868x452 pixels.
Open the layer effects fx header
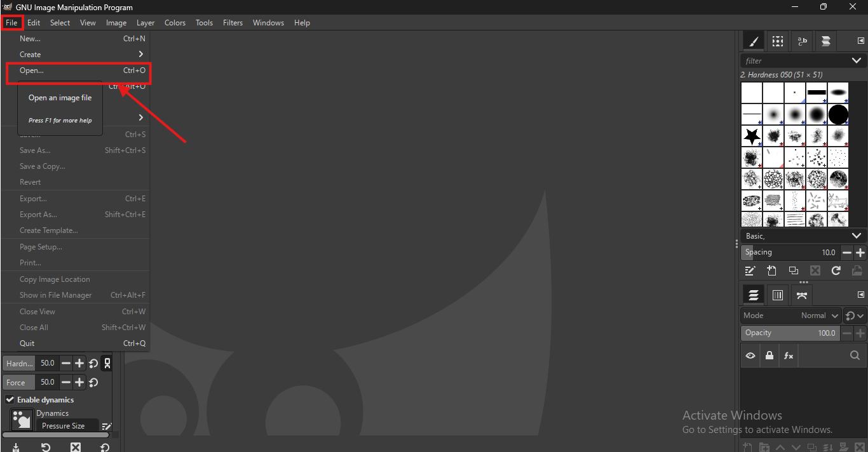[789, 356]
